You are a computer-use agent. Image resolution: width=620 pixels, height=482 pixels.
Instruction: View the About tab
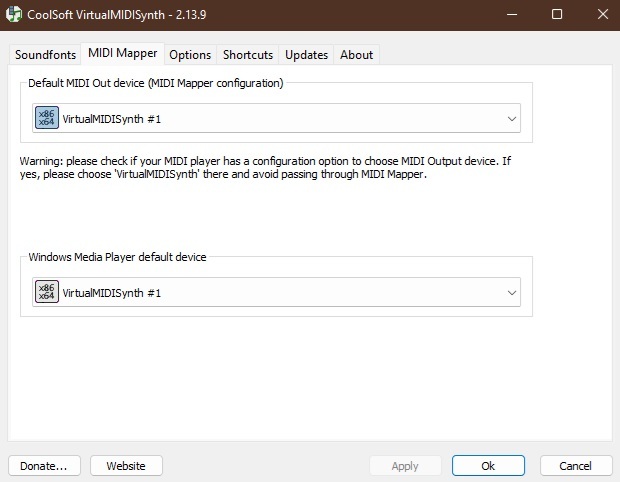pos(357,55)
